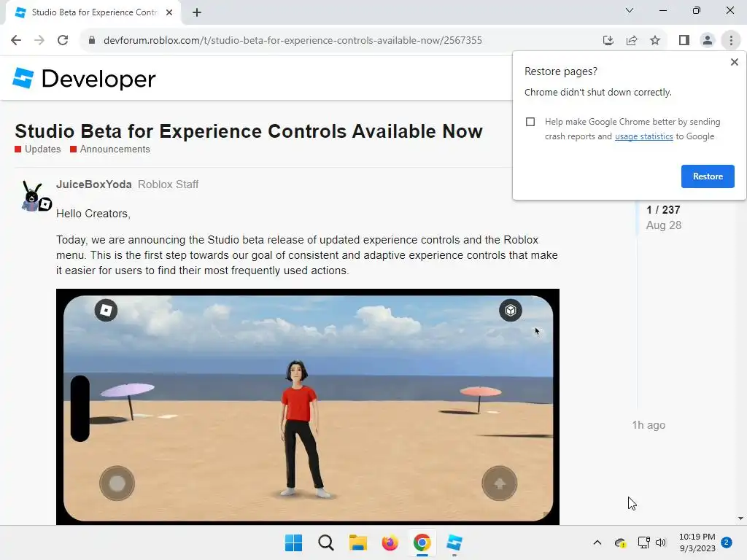Open the tab search chevron
Screen dimensions: 747x560
click(x=630, y=10)
